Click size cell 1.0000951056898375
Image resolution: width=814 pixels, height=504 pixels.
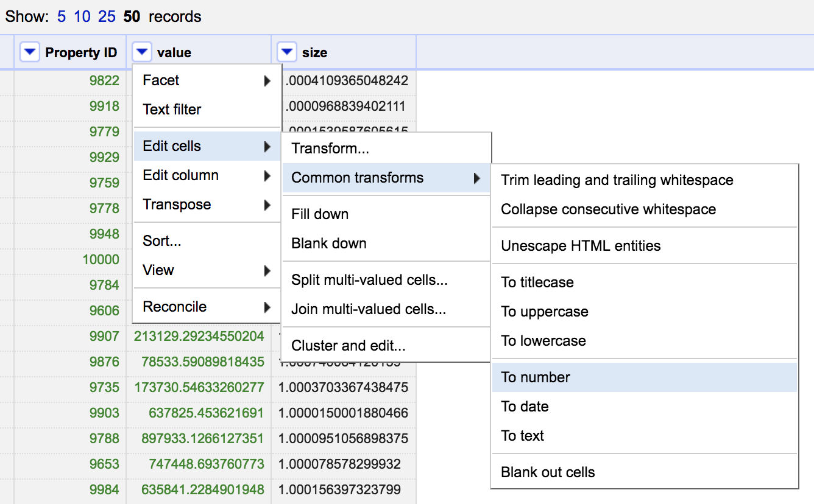344,438
